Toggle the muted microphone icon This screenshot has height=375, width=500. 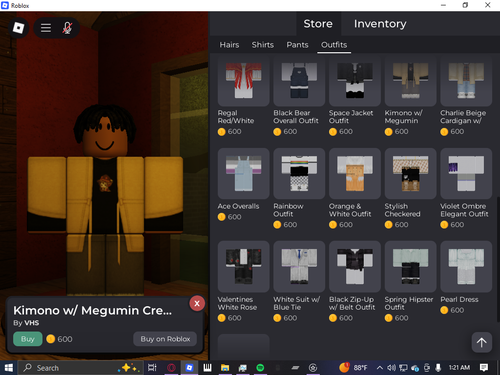[x=67, y=28]
